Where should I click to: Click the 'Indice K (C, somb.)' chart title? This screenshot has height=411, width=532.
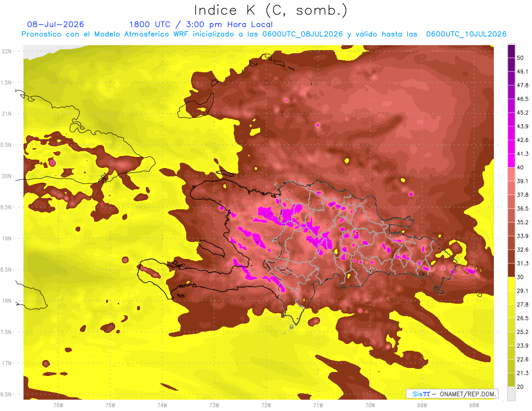270,10
